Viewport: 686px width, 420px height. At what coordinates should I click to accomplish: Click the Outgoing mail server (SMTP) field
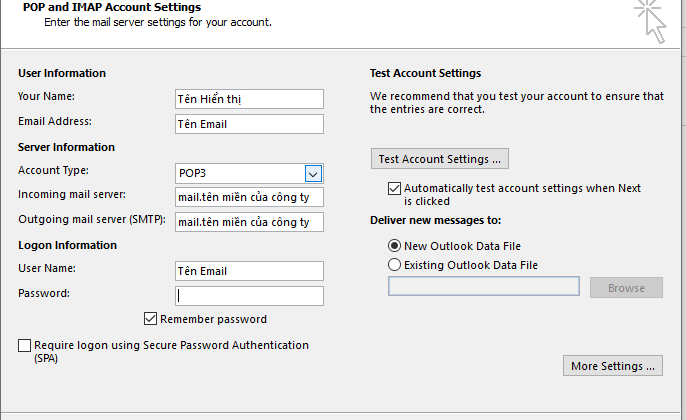(x=249, y=222)
